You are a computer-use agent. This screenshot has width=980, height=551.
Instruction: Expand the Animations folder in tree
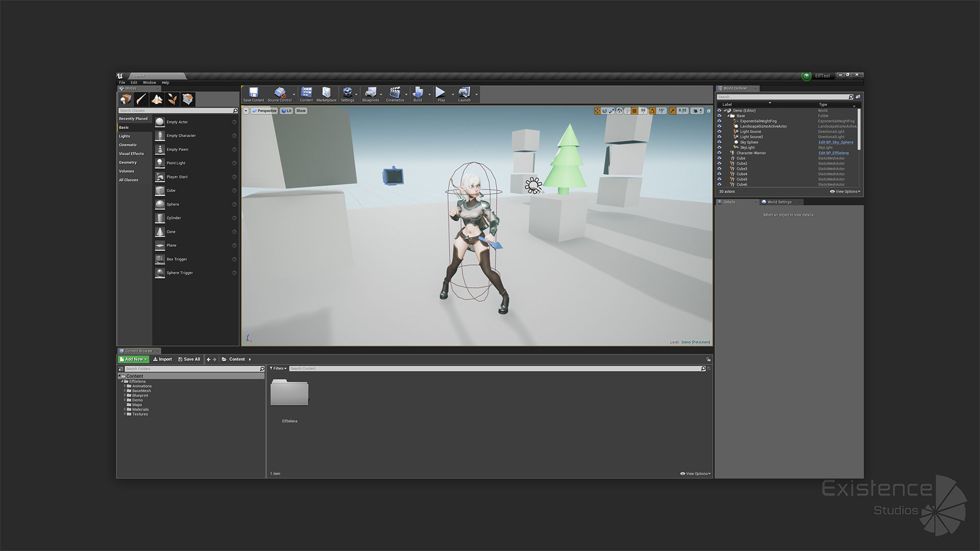pyautogui.click(x=125, y=386)
